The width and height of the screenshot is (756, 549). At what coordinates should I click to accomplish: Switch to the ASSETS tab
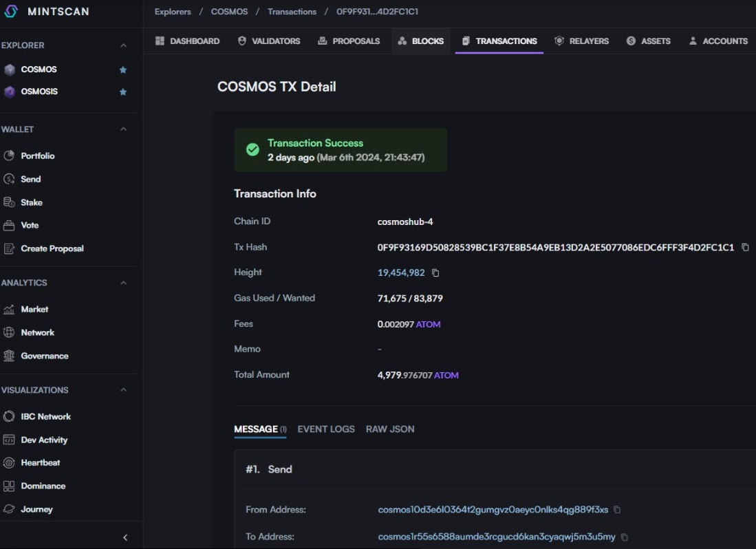(x=648, y=41)
